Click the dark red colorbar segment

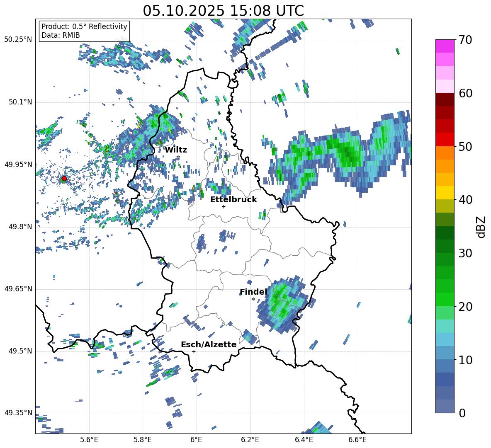click(445, 99)
